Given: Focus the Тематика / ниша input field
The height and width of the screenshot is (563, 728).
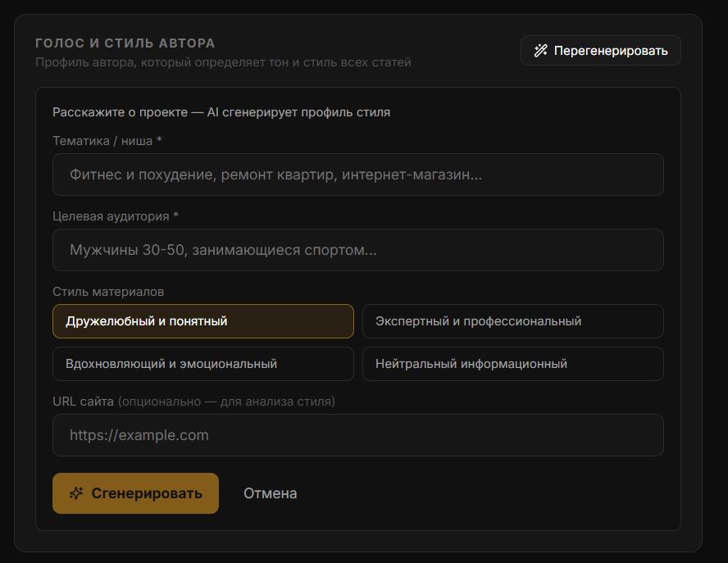Looking at the screenshot, I should [x=358, y=175].
